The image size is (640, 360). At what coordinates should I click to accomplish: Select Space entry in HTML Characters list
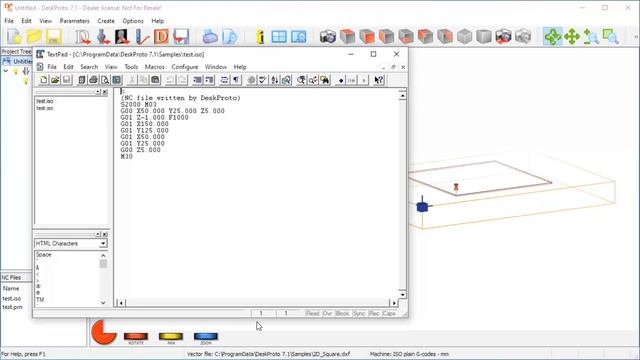(x=44, y=255)
